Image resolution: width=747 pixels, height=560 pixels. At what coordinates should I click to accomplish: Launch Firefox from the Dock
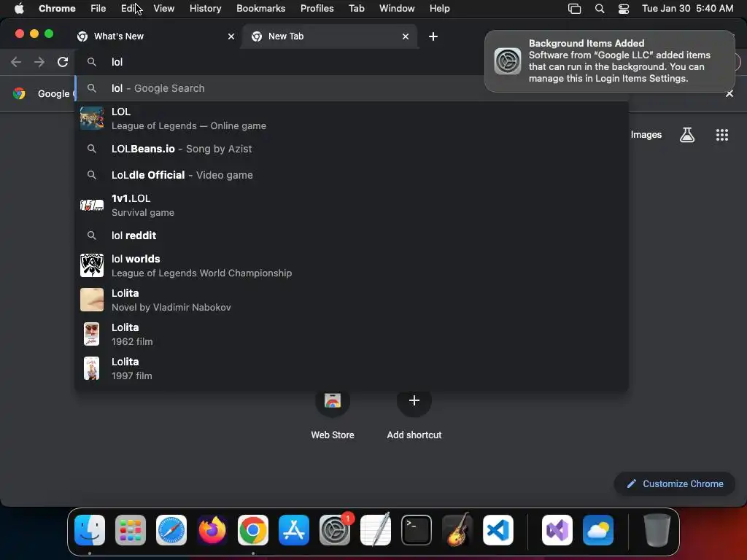pos(212,530)
